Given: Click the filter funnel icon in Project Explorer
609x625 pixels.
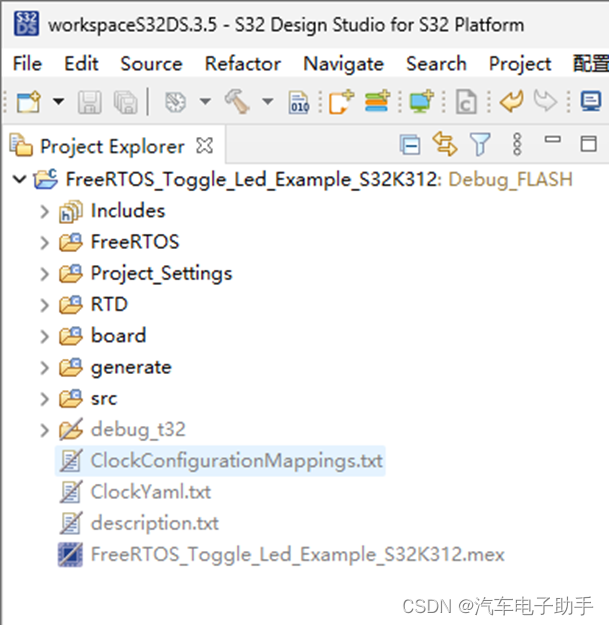Looking at the screenshot, I should coord(480,144).
